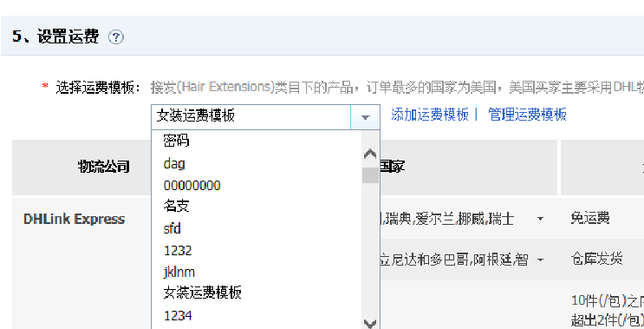644x329 pixels.
Task: Select sfd in the dropdown list
Action: pyautogui.click(x=172, y=228)
